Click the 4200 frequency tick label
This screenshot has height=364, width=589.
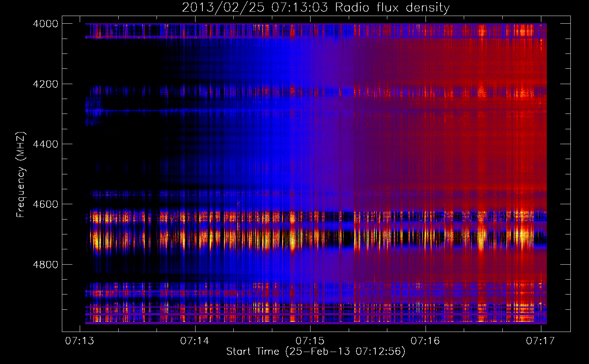(46, 84)
